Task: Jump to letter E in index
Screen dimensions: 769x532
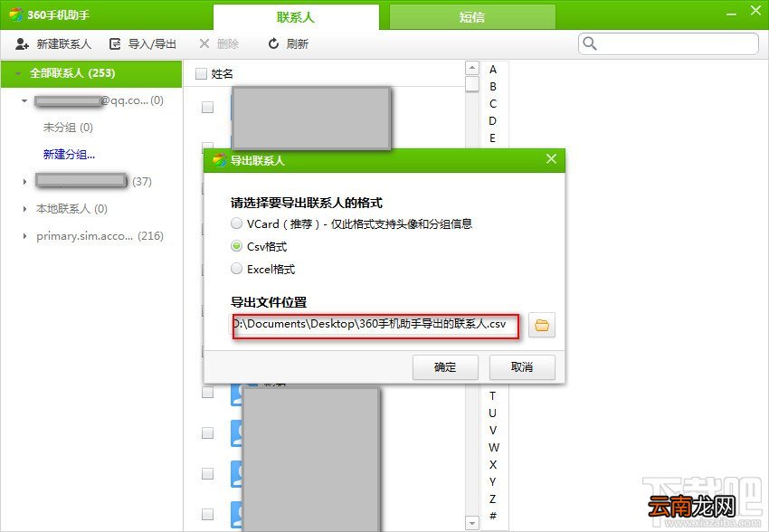Action: [x=492, y=138]
